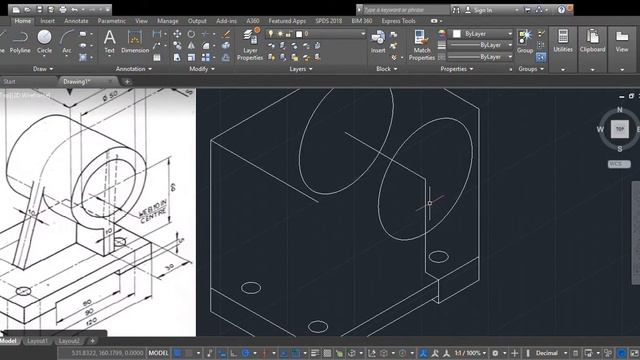This screenshot has height=360, width=640.
Task: Click the MODEL space button in status bar
Action: coord(158,353)
